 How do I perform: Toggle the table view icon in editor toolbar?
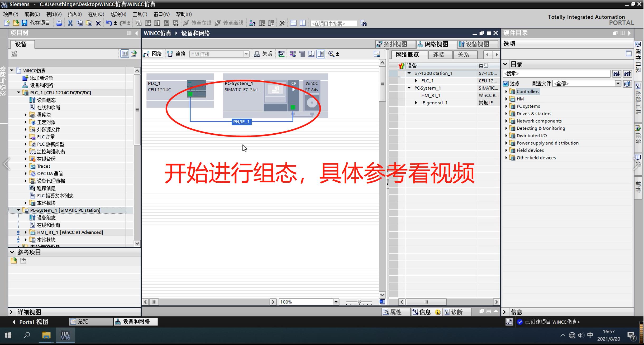(321, 54)
